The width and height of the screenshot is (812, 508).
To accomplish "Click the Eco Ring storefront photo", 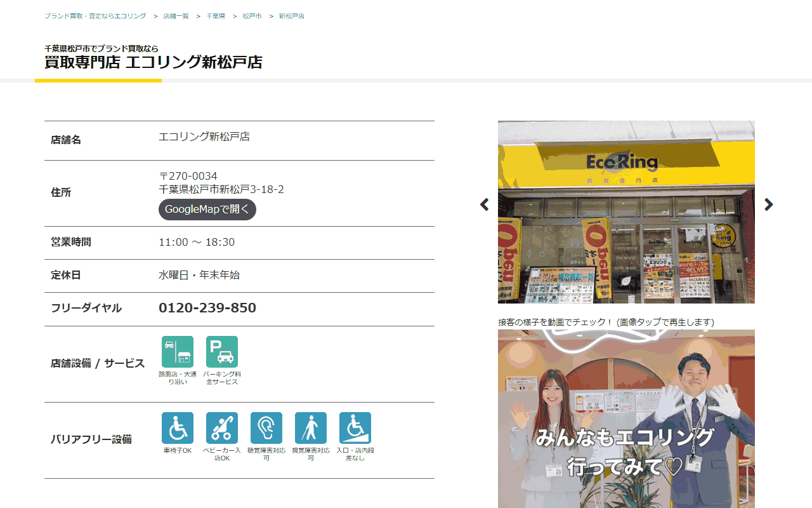I will click(x=626, y=212).
